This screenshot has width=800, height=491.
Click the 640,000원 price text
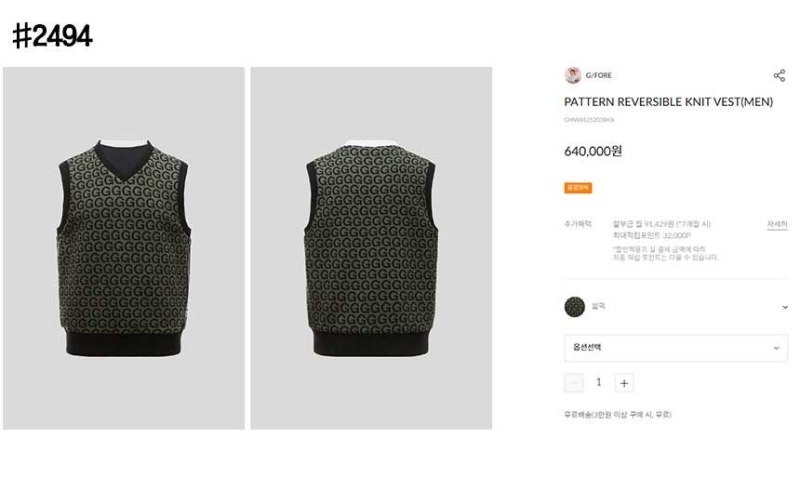click(x=593, y=151)
